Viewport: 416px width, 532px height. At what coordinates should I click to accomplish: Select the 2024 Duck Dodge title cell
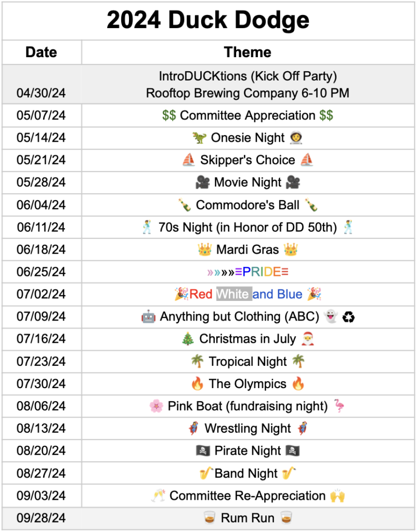tap(208, 21)
